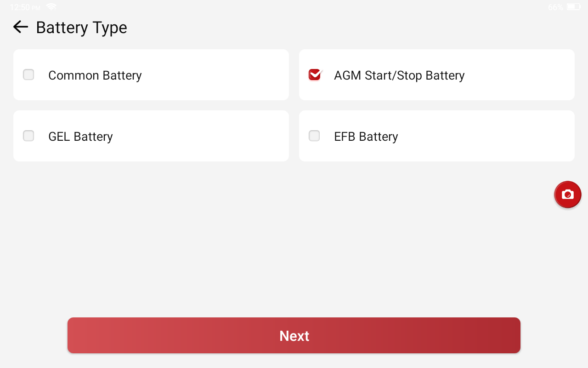Uncheck the AGM Start/Stop Battery checkbox
The image size is (588, 368).
315,75
